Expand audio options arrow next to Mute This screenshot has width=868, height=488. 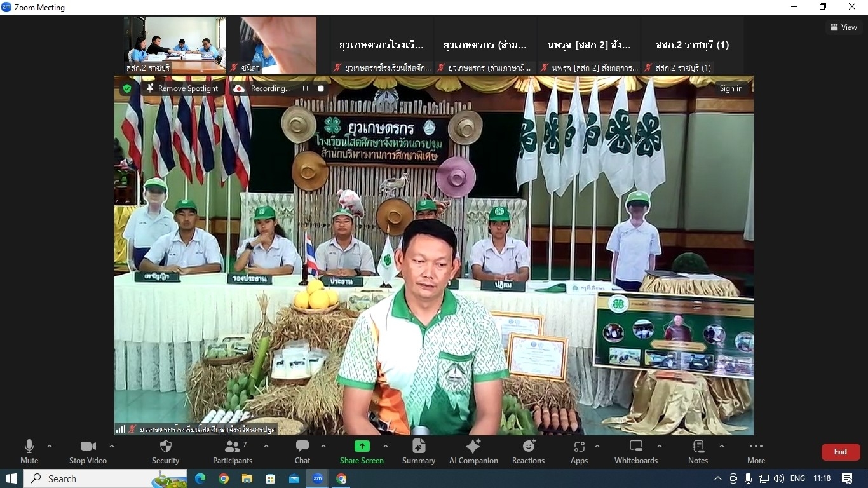50,446
